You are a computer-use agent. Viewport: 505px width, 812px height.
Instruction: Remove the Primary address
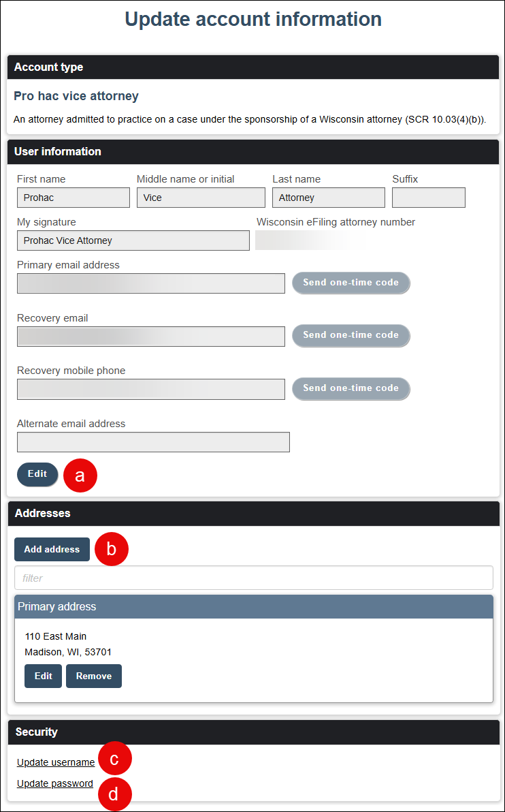pyautogui.click(x=93, y=676)
